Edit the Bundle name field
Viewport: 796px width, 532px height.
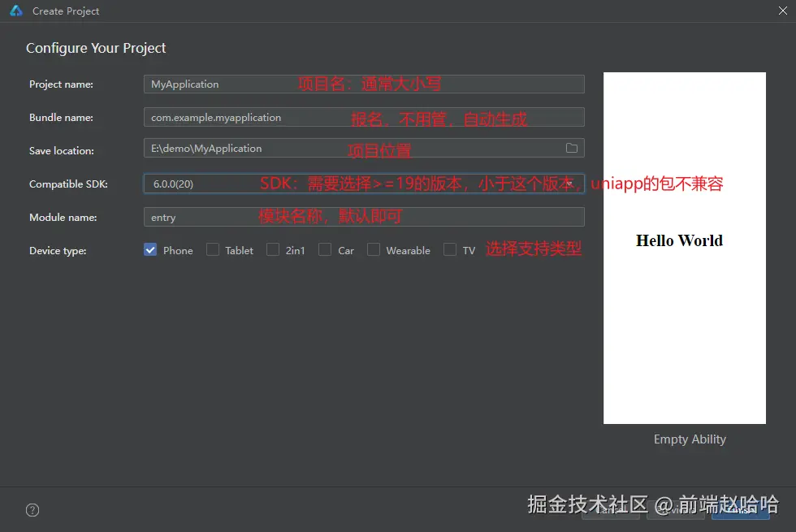click(364, 117)
